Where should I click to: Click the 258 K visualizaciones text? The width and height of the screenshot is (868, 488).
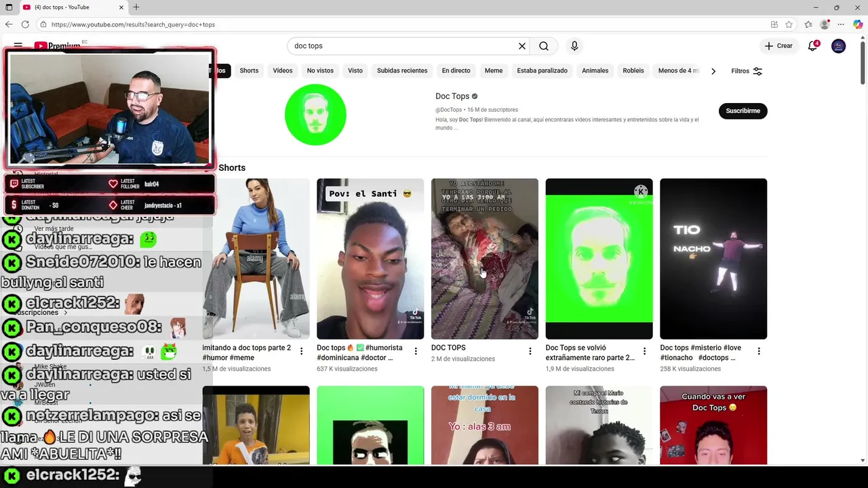coord(690,369)
